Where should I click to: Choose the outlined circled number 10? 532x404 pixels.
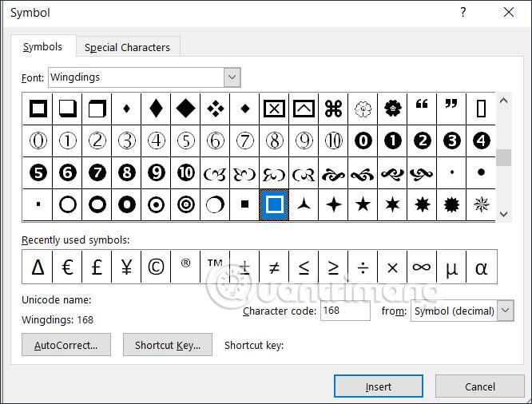[x=333, y=141]
